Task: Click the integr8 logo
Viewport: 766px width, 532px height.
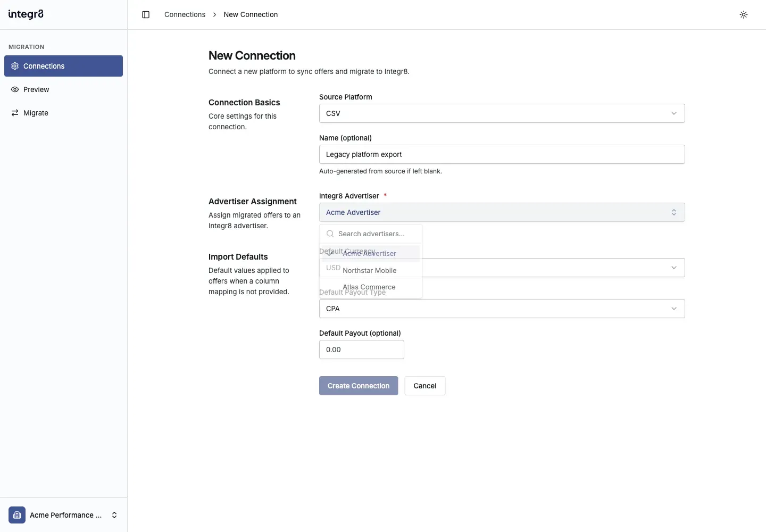Action: tap(26, 14)
